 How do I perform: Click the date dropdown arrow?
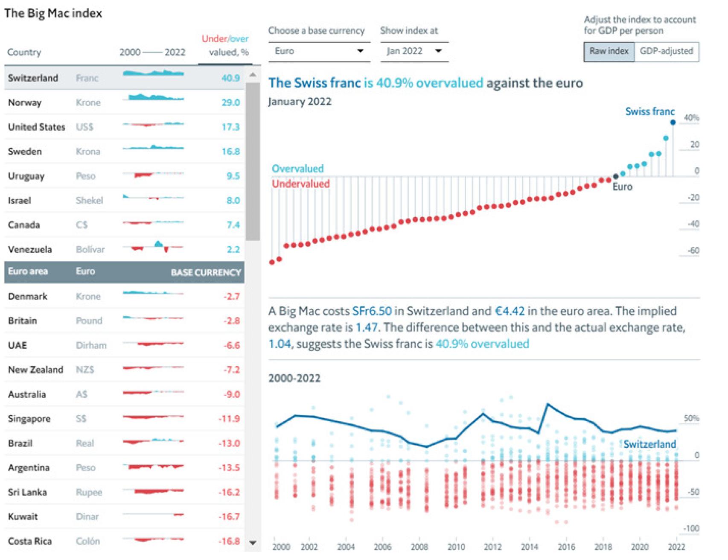(438, 51)
